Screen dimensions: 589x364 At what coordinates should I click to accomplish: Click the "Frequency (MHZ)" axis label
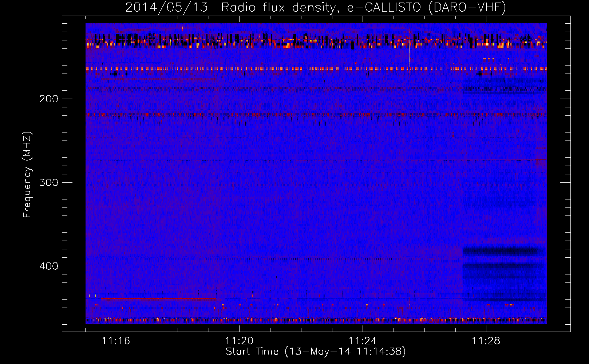(27, 174)
